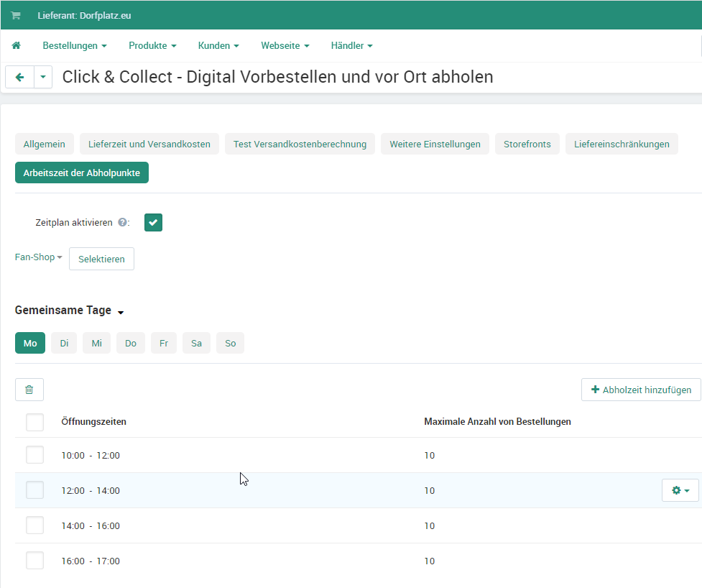Check the 10:00 - 12:00 row checkbox

click(34, 455)
